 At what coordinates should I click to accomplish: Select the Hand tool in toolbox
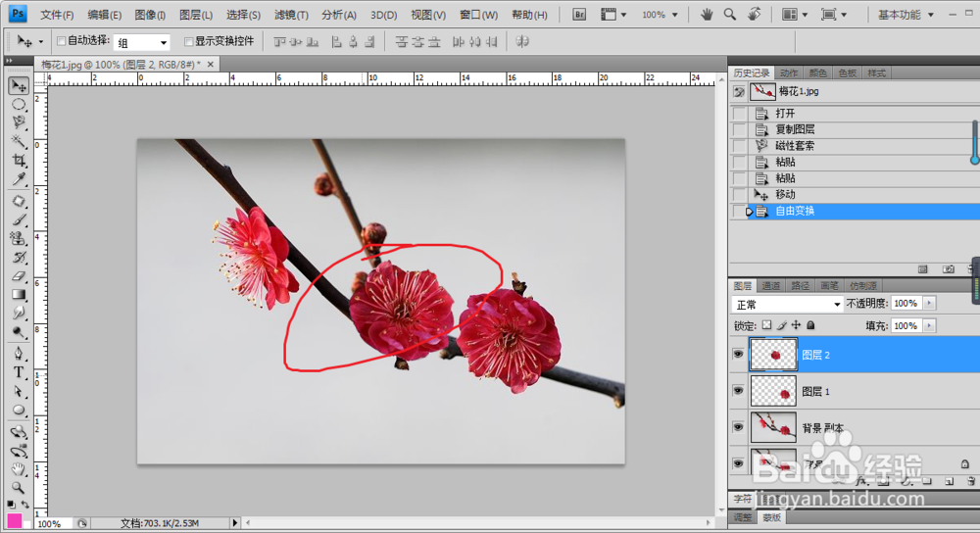19,468
